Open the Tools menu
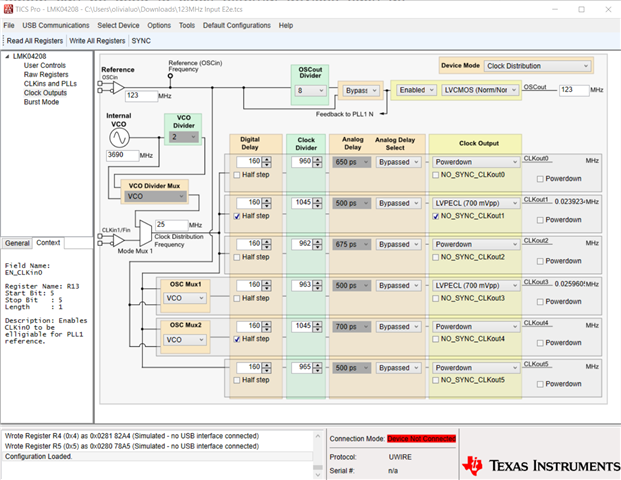This screenshot has height=480, width=621. point(187,25)
